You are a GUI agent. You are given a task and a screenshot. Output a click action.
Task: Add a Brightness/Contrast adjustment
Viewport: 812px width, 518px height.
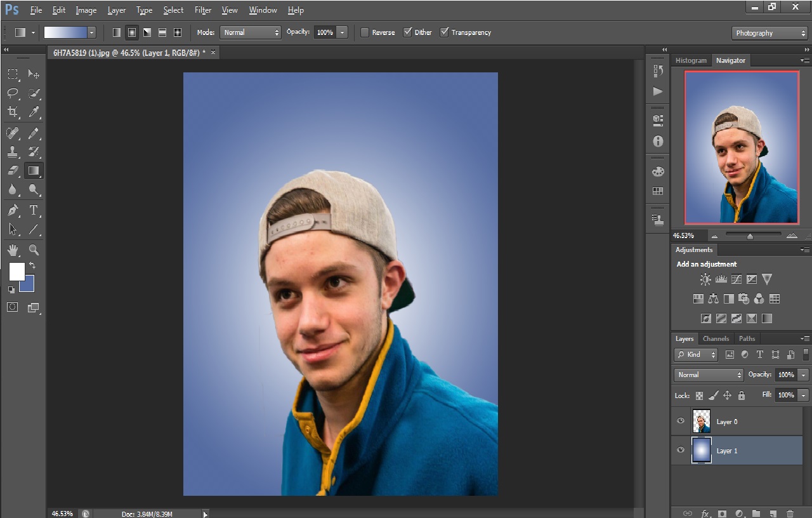(x=705, y=279)
